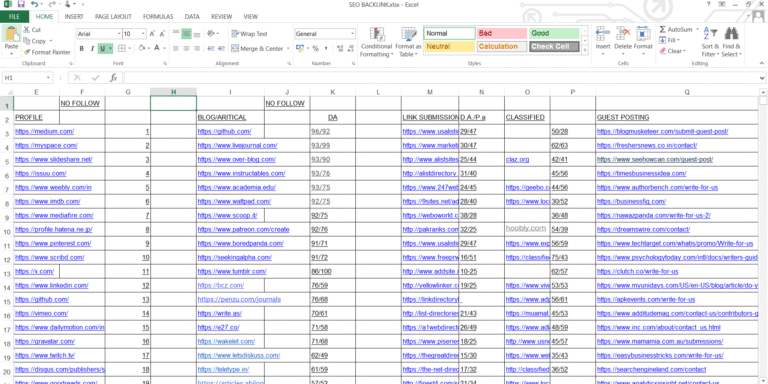Select the Format Painter brush
Screen dimensions: 768x384
click(27, 52)
